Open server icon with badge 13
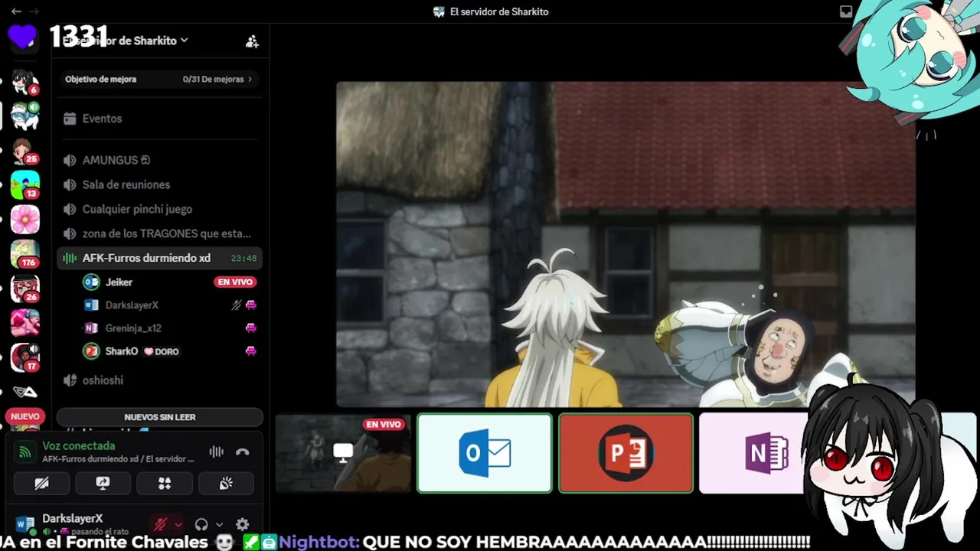The height and width of the screenshot is (551, 980). point(24,184)
